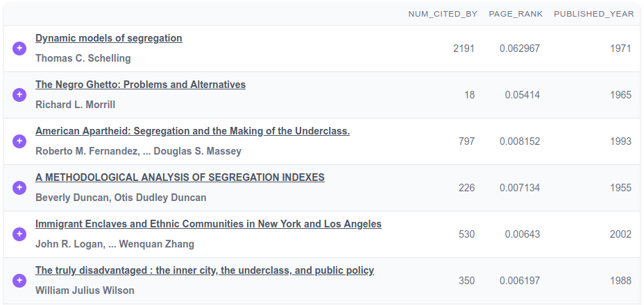Open The truly disadvantaged paper link
This screenshot has width=644, height=305.
(205, 270)
